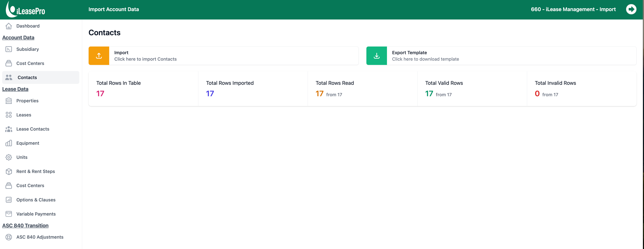Open Options & Clauses
Image resolution: width=644 pixels, height=249 pixels.
coord(41,200)
